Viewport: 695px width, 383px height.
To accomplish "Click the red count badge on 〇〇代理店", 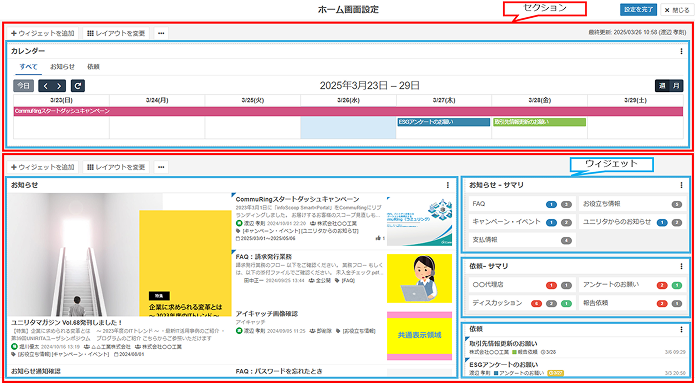I will pyautogui.click(x=551, y=285).
